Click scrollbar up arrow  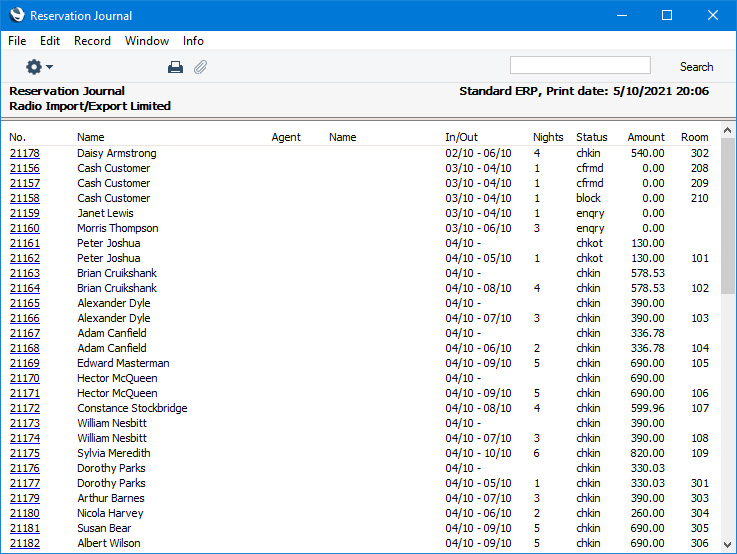click(x=727, y=130)
